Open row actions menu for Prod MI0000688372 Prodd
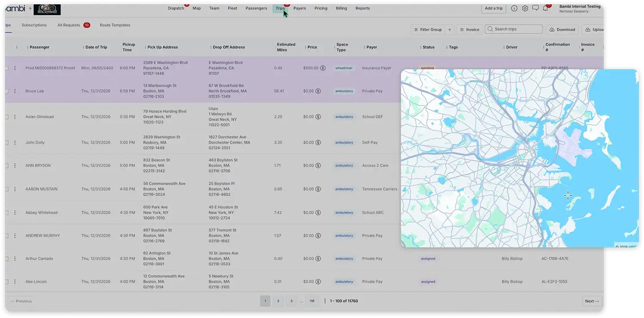This screenshot has width=644, height=318. click(x=15, y=68)
